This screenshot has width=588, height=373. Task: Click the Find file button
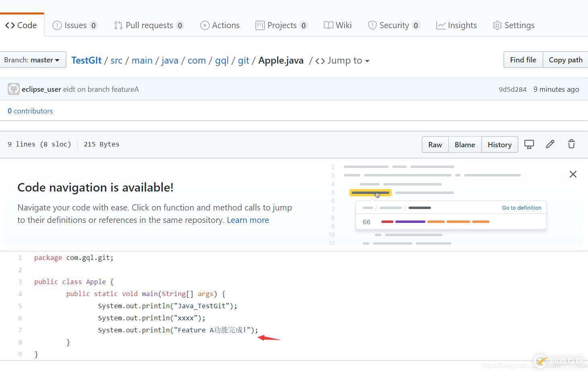[523, 60]
